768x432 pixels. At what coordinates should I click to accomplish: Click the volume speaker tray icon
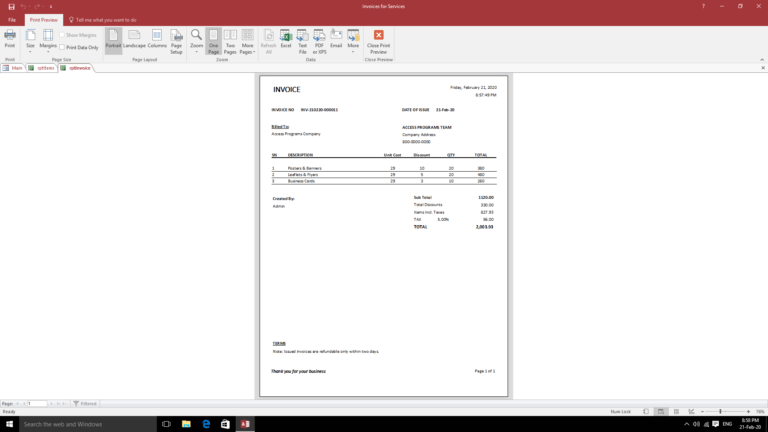pos(696,424)
